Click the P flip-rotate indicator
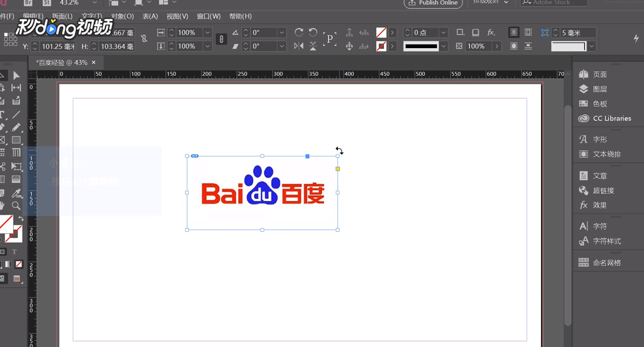Screen dimensions: 644x347 (330, 39)
